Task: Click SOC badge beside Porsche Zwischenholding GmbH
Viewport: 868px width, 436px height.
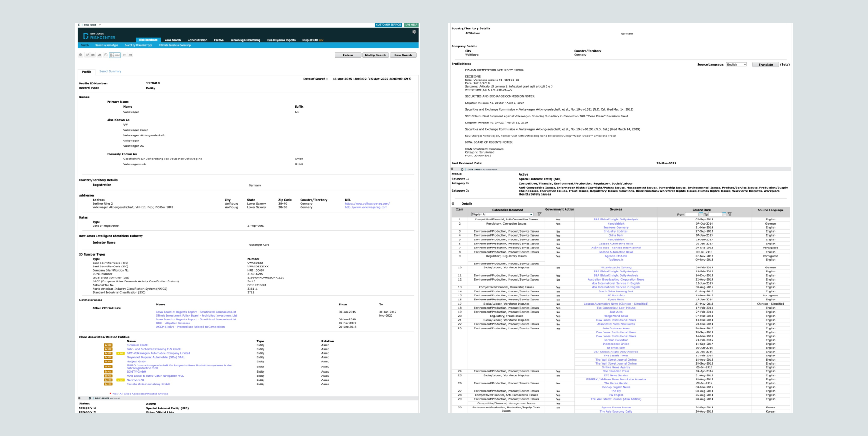Action: click(108, 384)
